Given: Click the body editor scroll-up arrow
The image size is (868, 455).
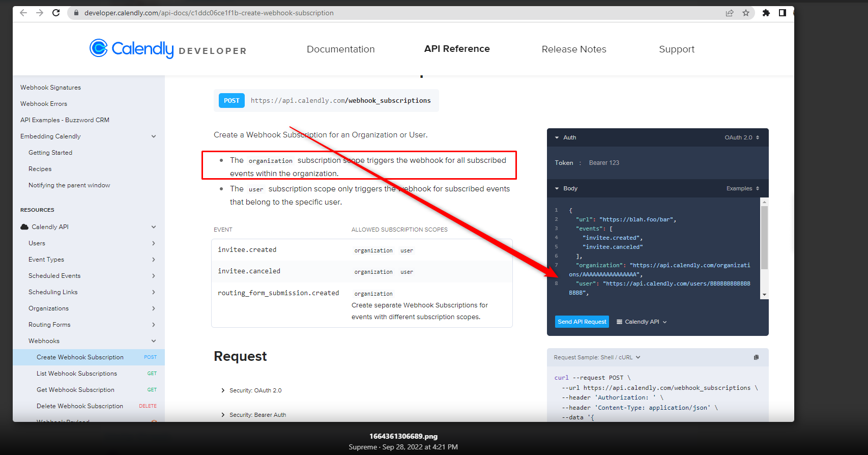Looking at the screenshot, I should click(764, 202).
